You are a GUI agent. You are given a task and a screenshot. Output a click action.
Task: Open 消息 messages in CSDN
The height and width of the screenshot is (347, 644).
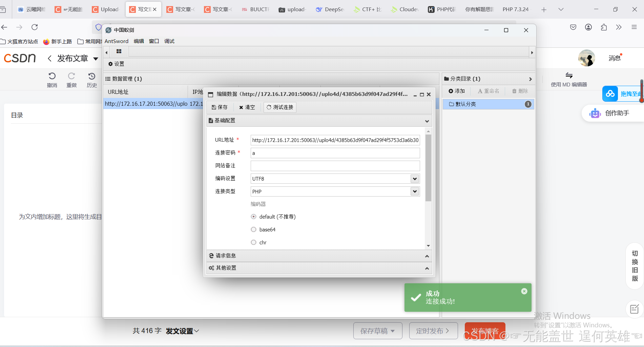[615, 58]
